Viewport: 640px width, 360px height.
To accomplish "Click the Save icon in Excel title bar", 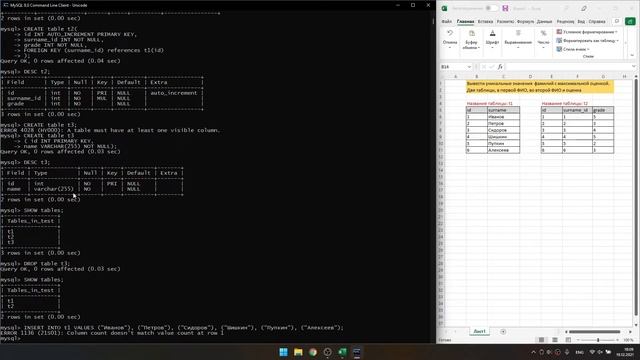I will [x=505, y=8].
